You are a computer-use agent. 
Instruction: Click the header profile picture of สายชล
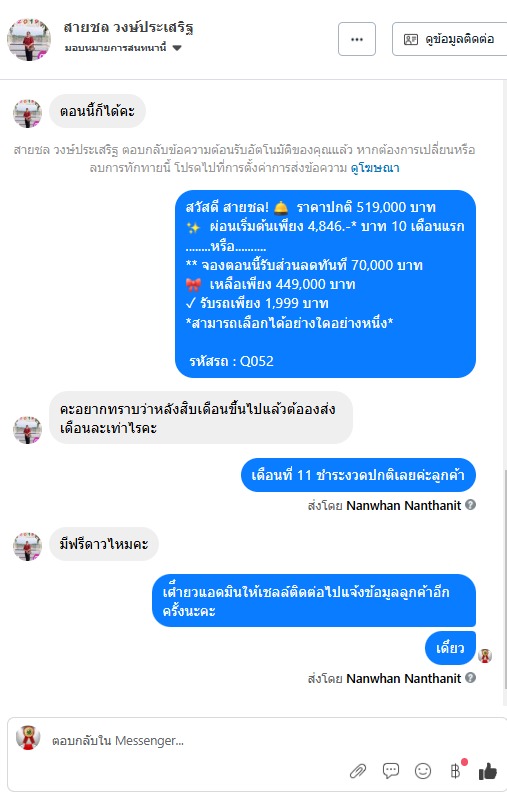point(29,39)
